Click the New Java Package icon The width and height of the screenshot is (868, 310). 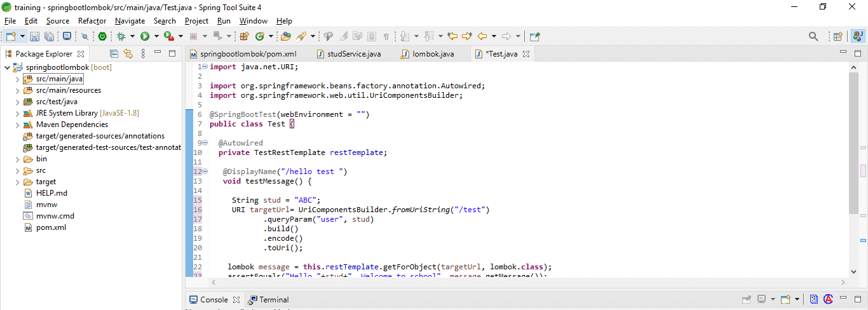tap(244, 37)
